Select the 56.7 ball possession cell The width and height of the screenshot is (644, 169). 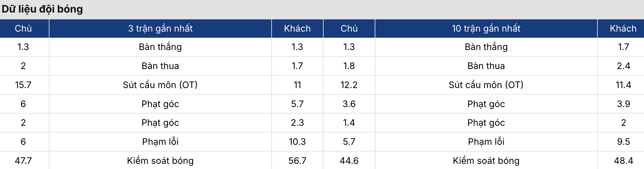click(297, 161)
